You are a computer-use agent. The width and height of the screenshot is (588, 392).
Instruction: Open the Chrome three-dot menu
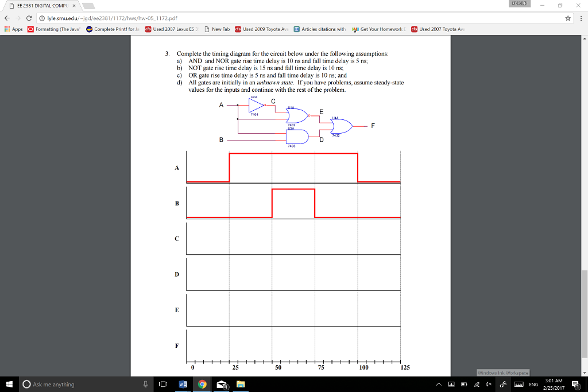pos(581,18)
